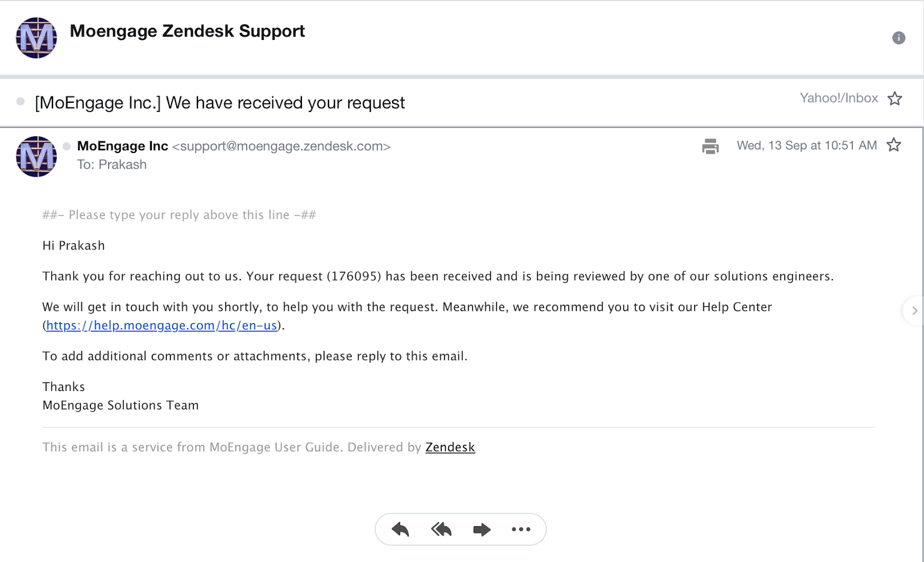This screenshot has height=562, width=924.
Task: Reply to the email with the single arrow
Action: (x=400, y=529)
